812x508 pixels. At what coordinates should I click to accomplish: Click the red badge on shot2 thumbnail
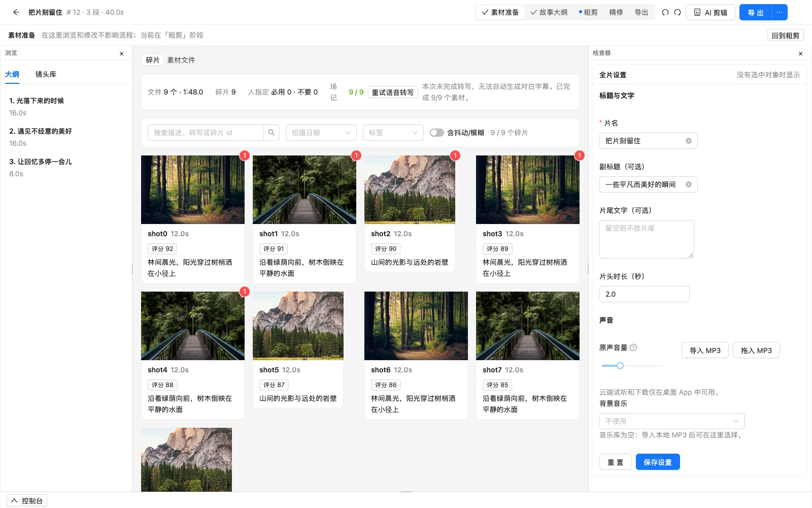[x=455, y=155]
